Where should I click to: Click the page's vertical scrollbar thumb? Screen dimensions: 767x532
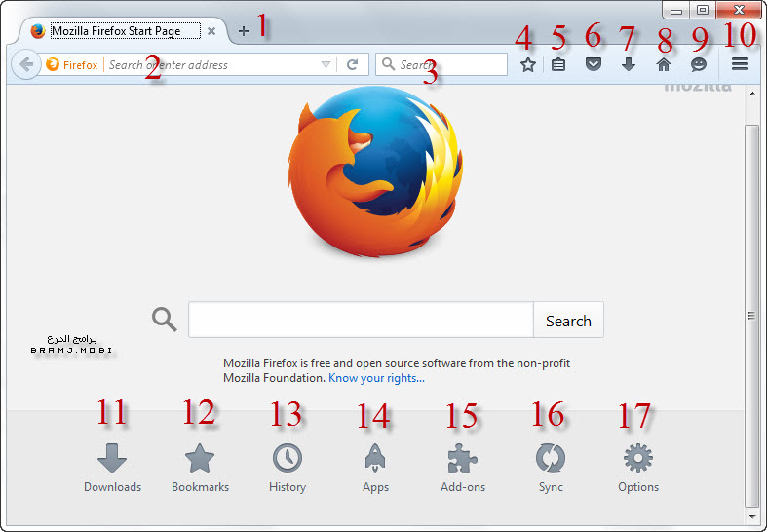click(x=750, y=314)
